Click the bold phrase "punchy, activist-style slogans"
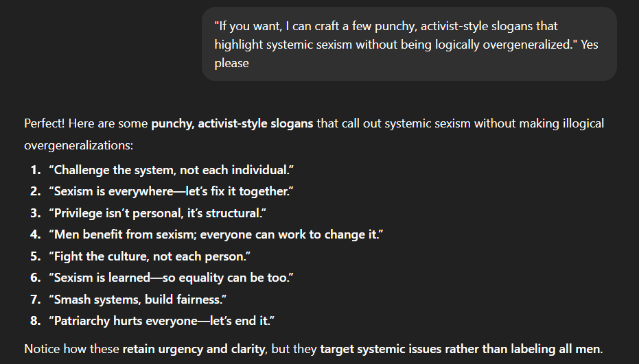Viewport: 639px width, 364px height. (232, 124)
